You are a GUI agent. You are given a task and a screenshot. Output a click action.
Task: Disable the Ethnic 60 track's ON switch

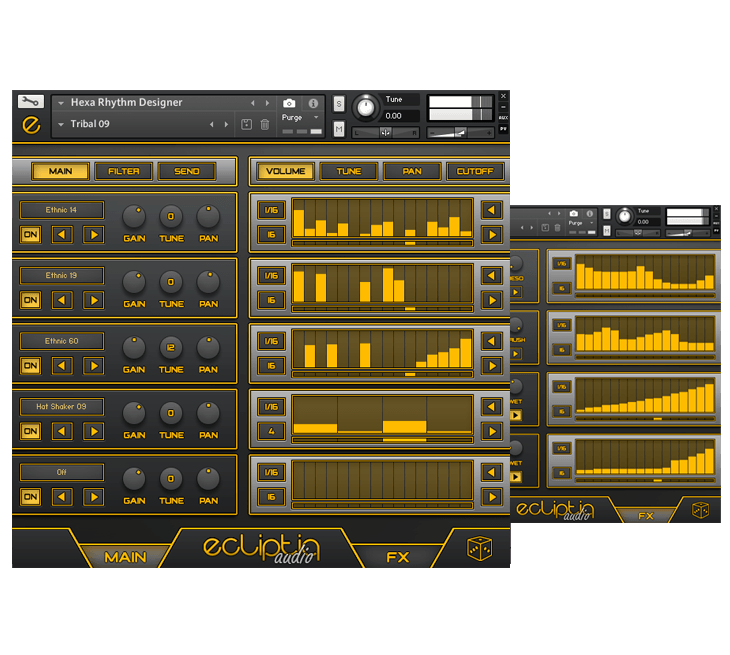31,366
